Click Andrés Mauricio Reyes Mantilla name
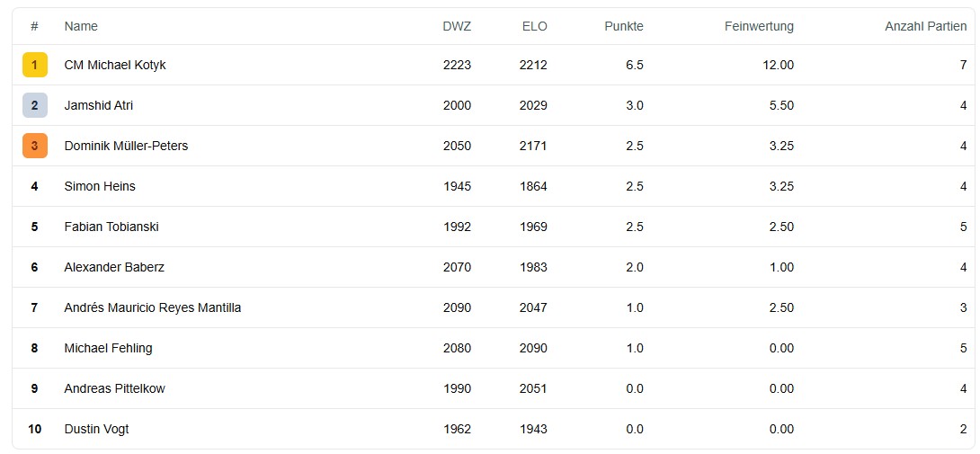This screenshot has width=980, height=454. coord(153,307)
